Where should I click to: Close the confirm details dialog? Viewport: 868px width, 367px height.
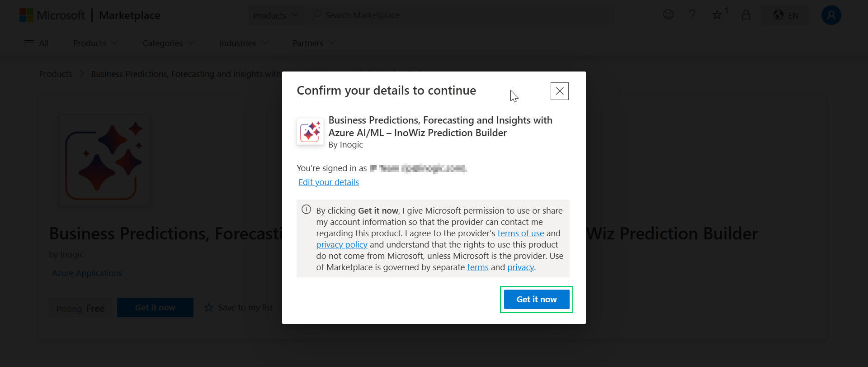(559, 91)
